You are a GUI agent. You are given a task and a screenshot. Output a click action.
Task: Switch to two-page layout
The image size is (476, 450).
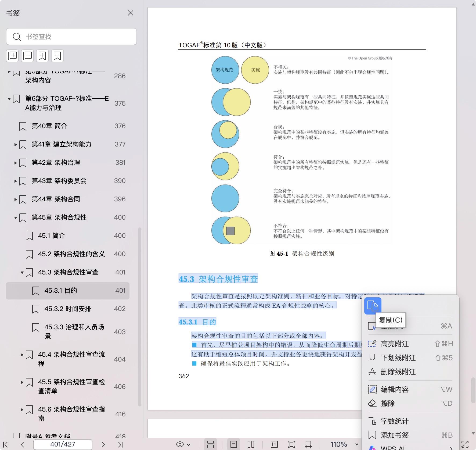point(251,445)
